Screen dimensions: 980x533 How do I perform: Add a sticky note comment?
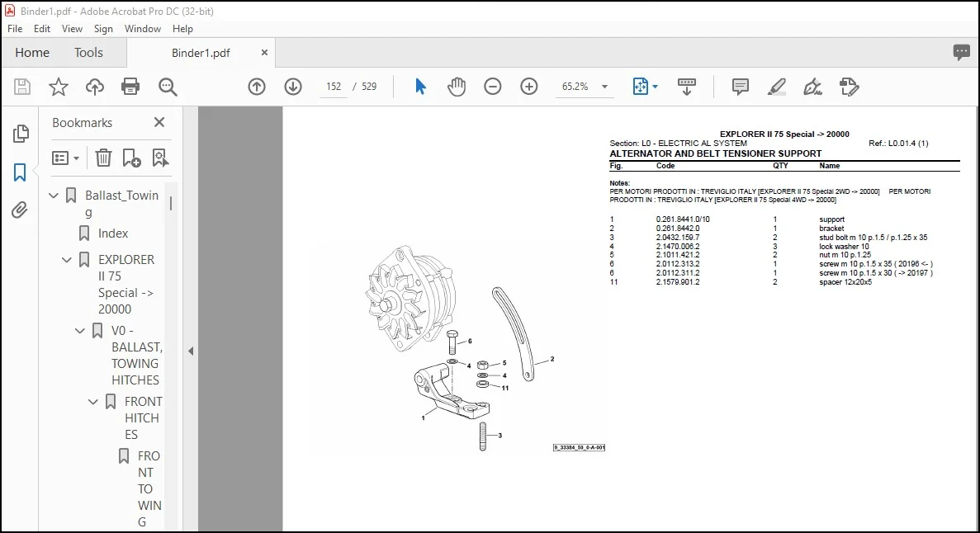point(740,87)
